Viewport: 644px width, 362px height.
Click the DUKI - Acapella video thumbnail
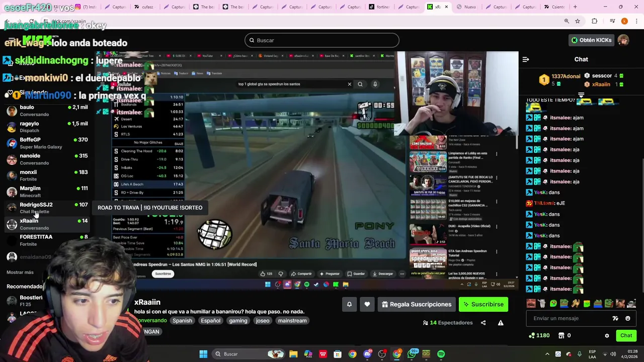(x=428, y=234)
